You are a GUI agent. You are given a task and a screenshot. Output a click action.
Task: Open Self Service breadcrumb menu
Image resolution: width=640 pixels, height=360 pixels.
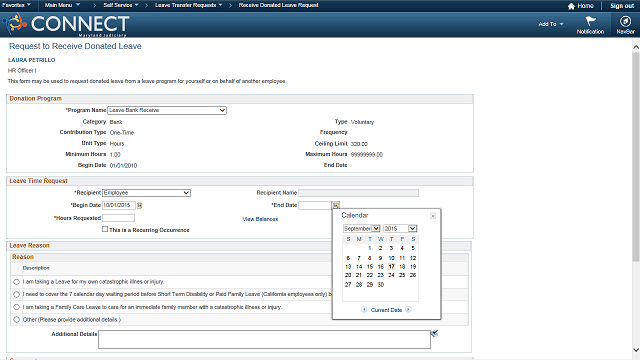pyautogui.click(x=121, y=5)
